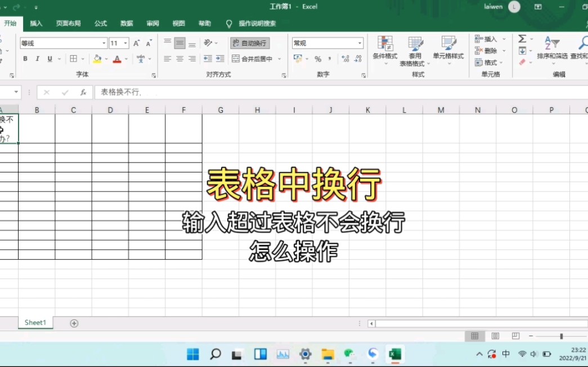Select the Sheet1 sheet tab
This screenshot has height=367, width=588.
(x=35, y=323)
